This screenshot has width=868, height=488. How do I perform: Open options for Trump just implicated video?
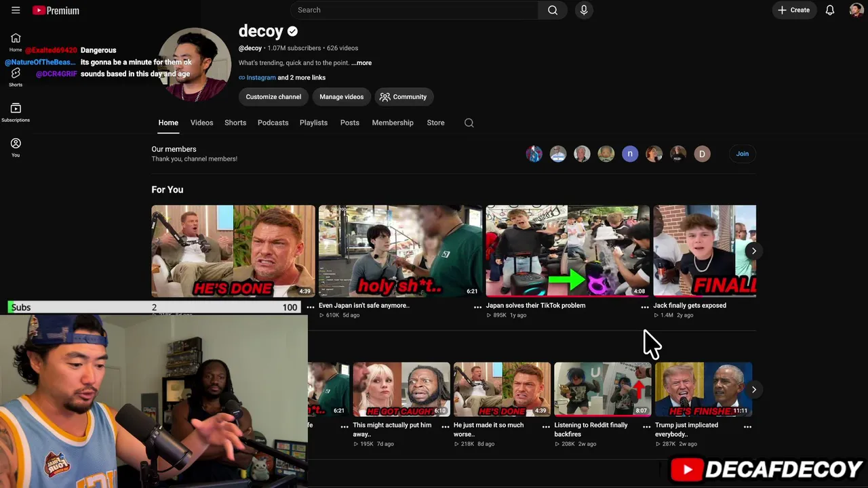click(x=747, y=427)
